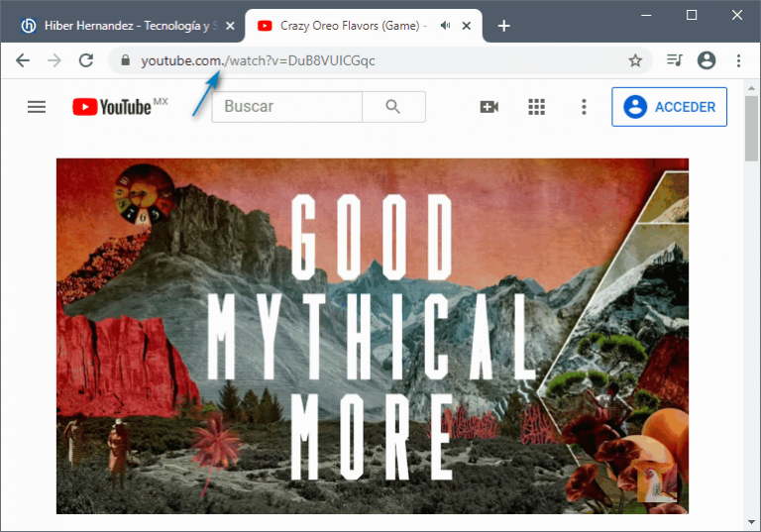
Task: View site info via padlock icon
Action: point(125,60)
